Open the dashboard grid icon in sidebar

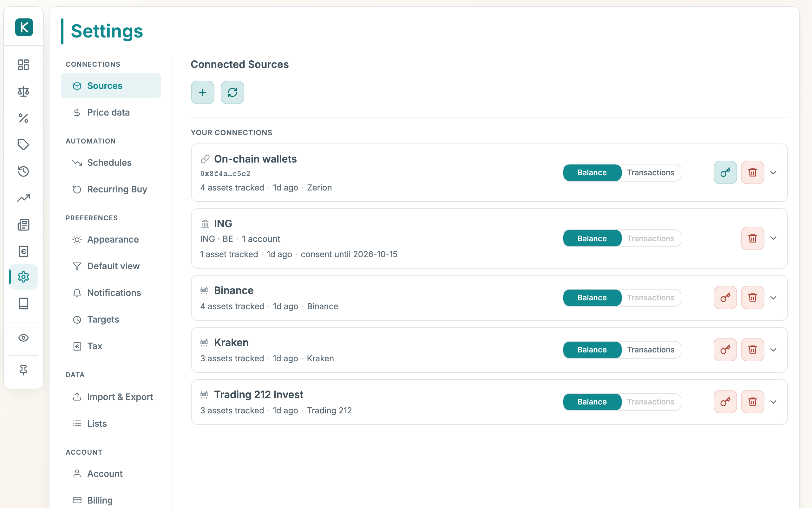pos(23,65)
